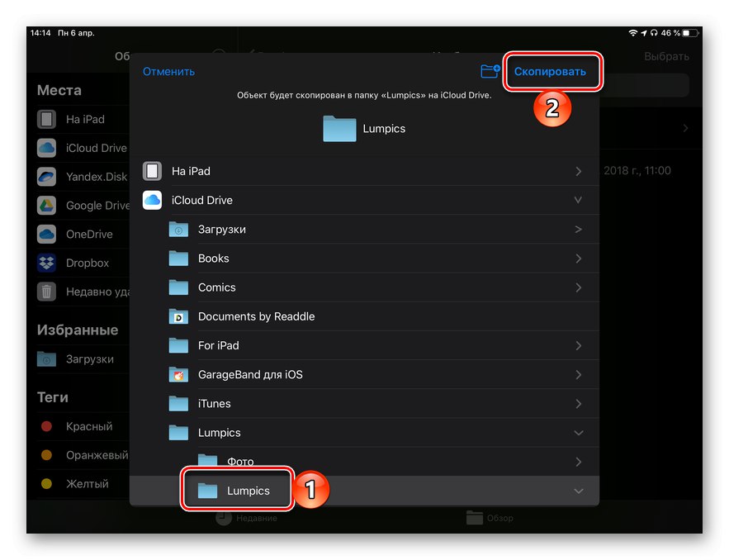Screen dimensions: 729x560
Task: Open the GarageBand для iOS folder icon
Action: (178, 374)
